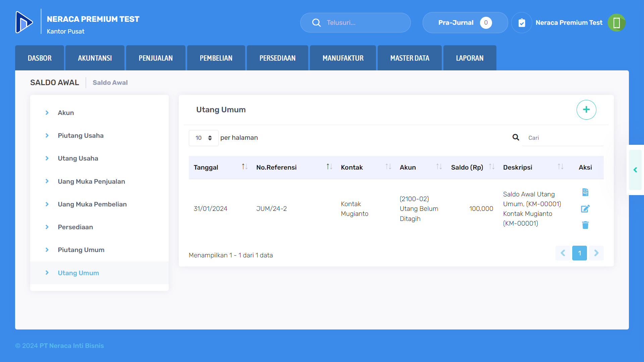Open rows per halaman dropdown
644x362 pixels.
[x=204, y=138]
